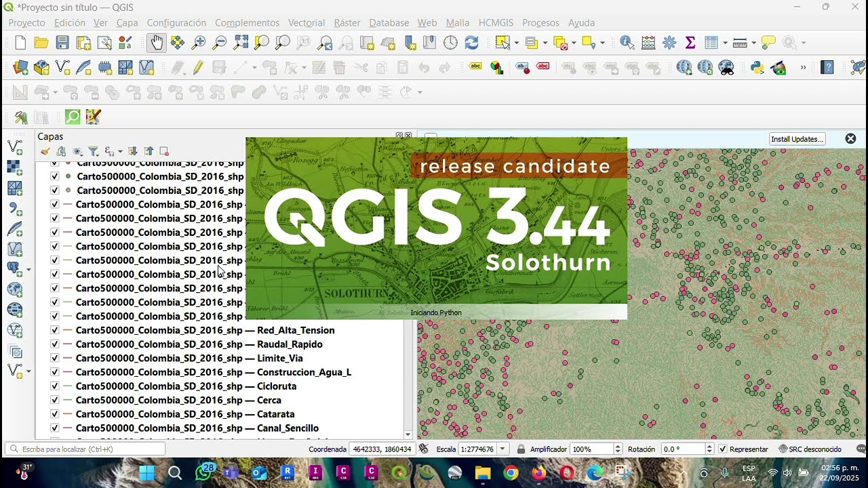Toggle the Catarata layer checkbox

click(x=55, y=414)
